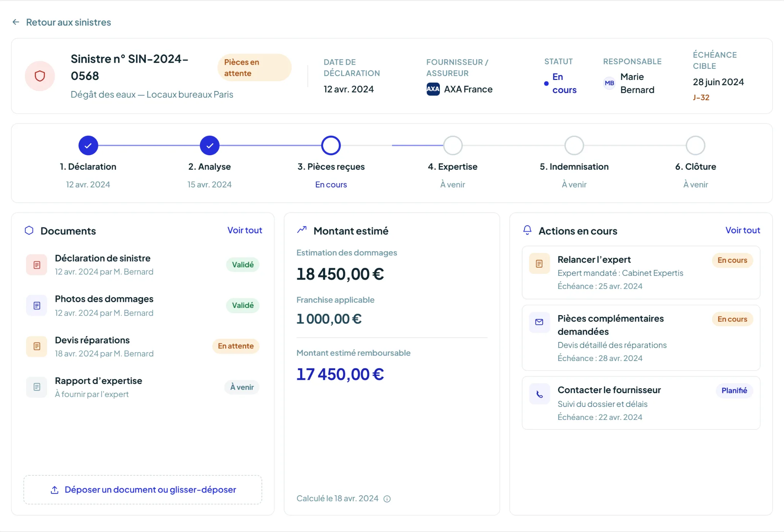The image size is (784, 532).
Task: Click Validé badge for Photos des dommages
Action: (243, 305)
